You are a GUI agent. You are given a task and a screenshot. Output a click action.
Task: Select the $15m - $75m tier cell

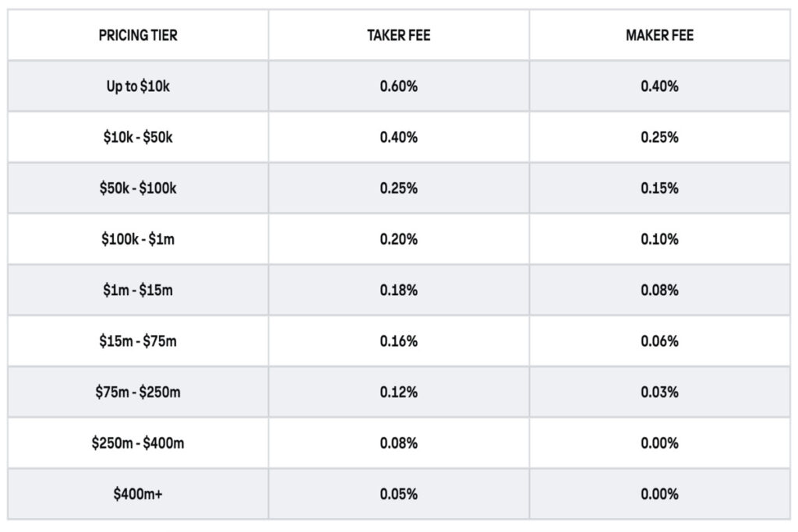pyautogui.click(x=138, y=341)
